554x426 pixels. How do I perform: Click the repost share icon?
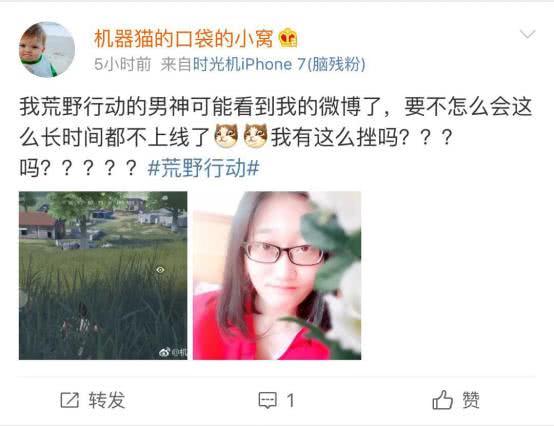pos(70,400)
